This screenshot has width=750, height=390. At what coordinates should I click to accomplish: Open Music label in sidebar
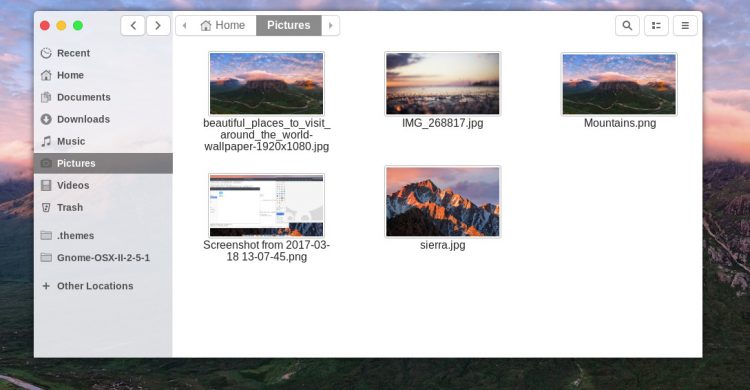tap(71, 141)
